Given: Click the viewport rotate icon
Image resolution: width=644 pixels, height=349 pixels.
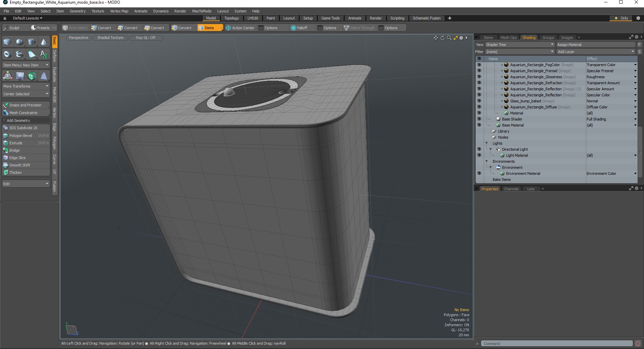Looking at the screenshot, I should pyautogui.click(x=442, y=38).
